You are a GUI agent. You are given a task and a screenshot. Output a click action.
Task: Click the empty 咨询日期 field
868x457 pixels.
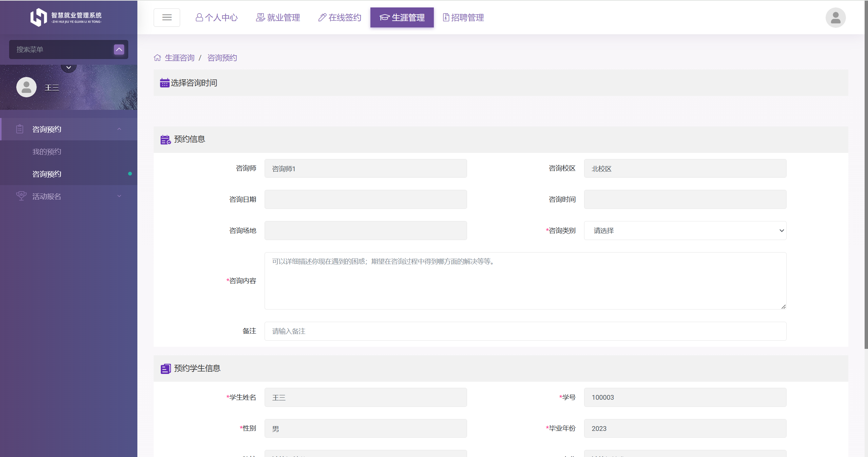[x=366, y=199]
